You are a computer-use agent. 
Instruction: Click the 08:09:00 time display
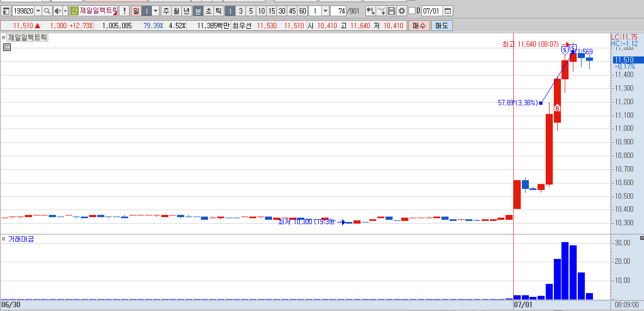(x=626, y=305)
